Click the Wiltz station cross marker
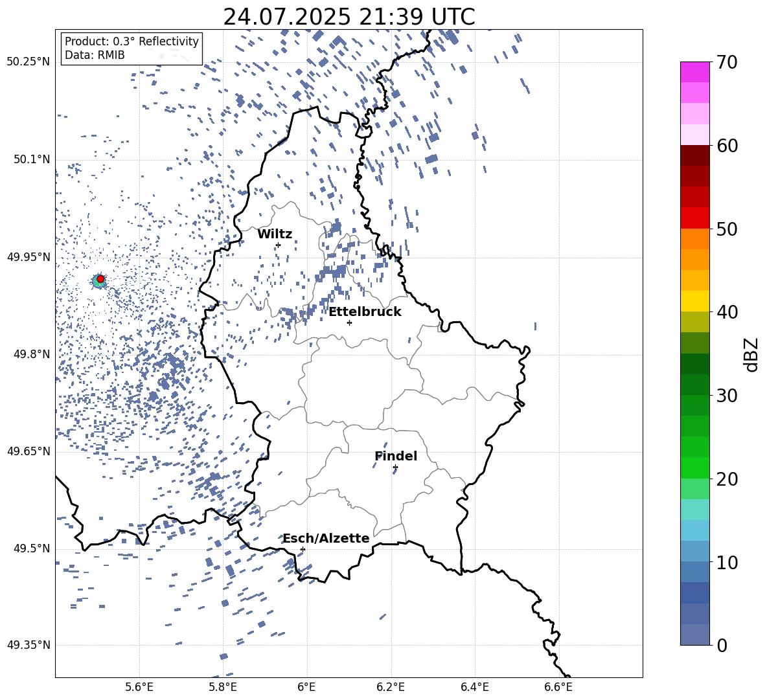767x700 pixels. 278,245
